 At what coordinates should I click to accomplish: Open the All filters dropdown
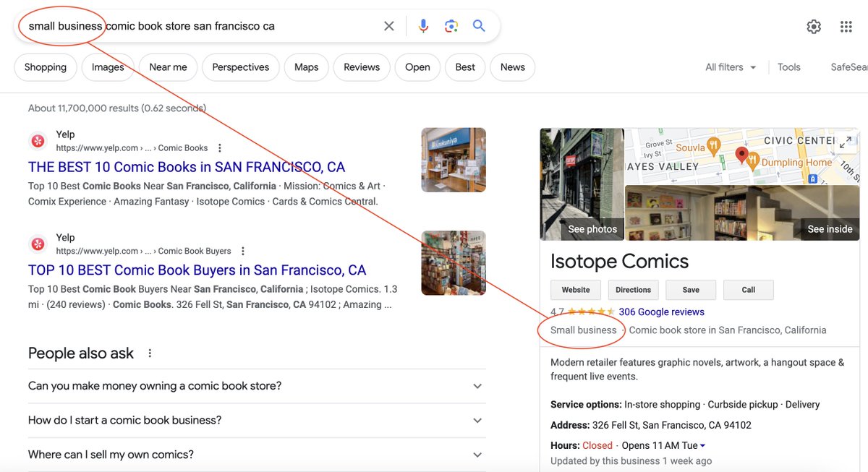click(731, 67)
